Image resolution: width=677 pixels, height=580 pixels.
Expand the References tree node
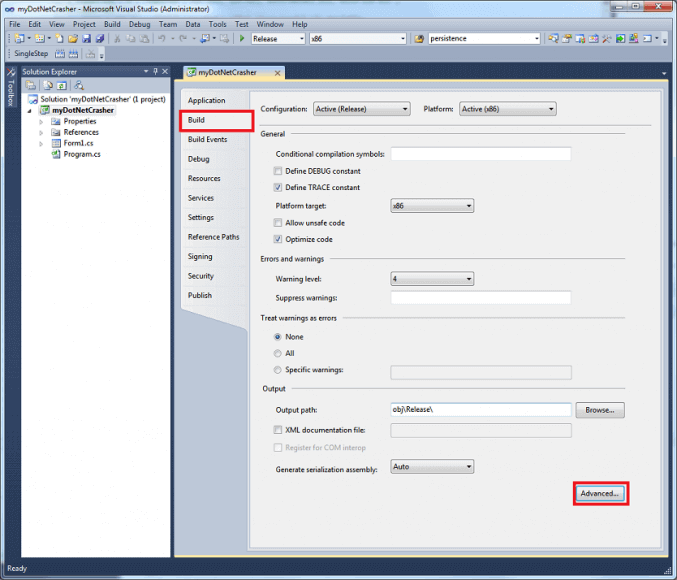[x=41, y=132]
